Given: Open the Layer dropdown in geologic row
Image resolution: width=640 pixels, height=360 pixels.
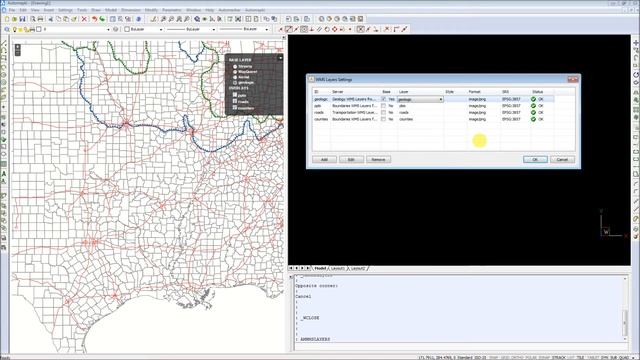Looking at the screenshot, I should click(441, 99).
